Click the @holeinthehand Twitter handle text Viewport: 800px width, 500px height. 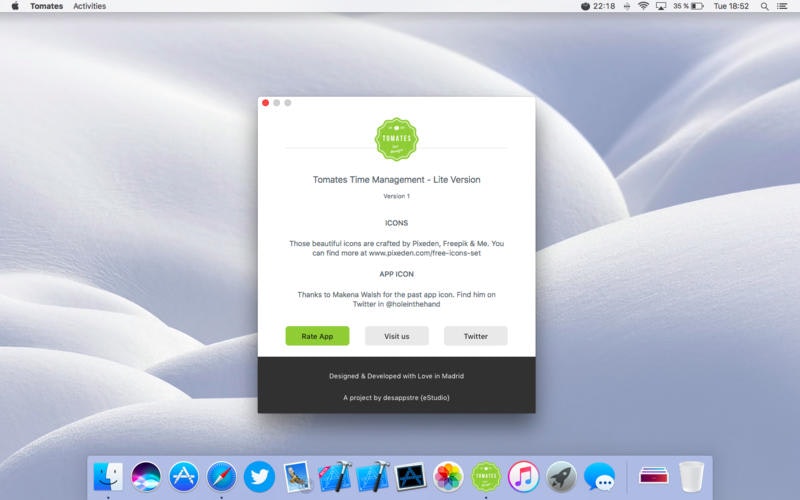pos(413,304)
